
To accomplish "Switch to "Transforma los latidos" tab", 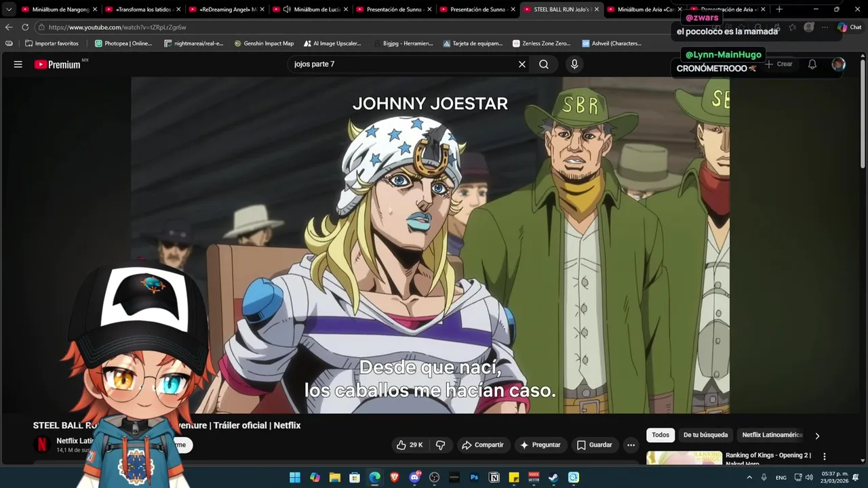I will point(143,9).
